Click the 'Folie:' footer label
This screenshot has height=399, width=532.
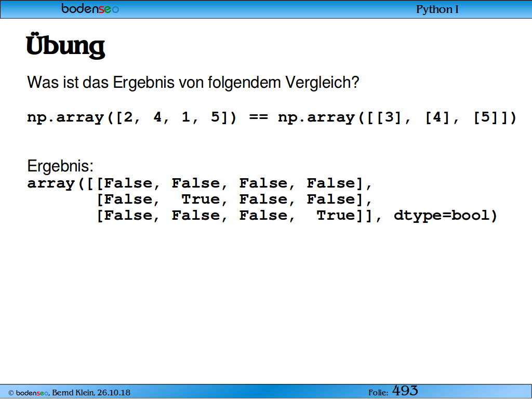coord(378,393)
